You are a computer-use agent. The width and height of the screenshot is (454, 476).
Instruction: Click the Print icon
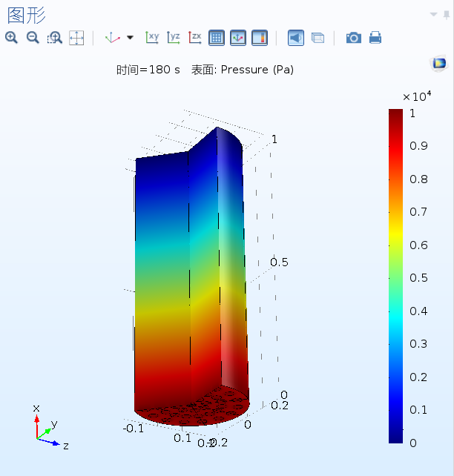pyautogui.click(x=375, y=38)
